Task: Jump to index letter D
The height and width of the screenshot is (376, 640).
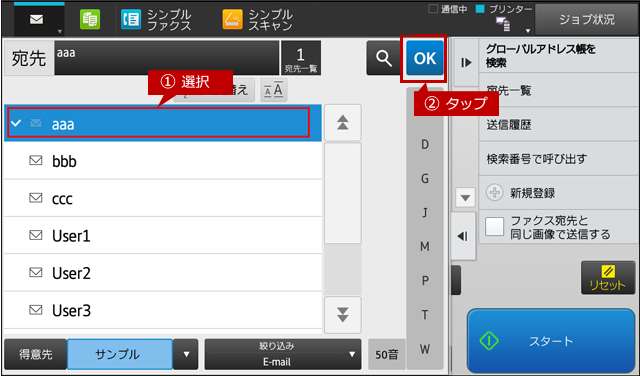Action: (425, 144)
